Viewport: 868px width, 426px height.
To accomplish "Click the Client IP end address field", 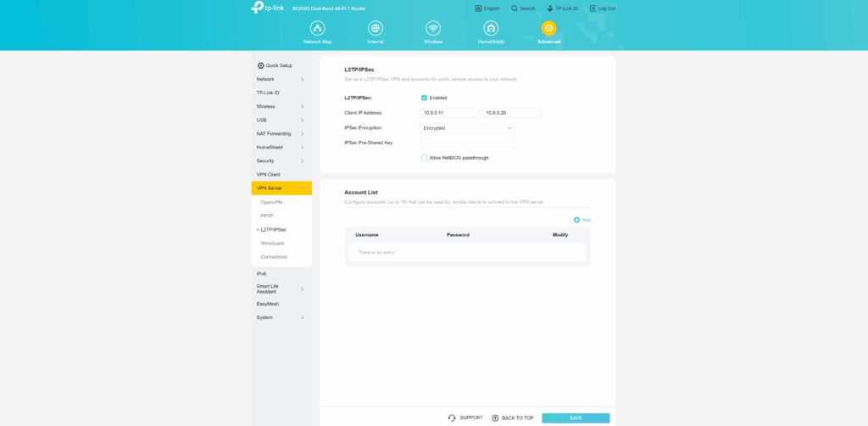I will [x=511, y=113].
